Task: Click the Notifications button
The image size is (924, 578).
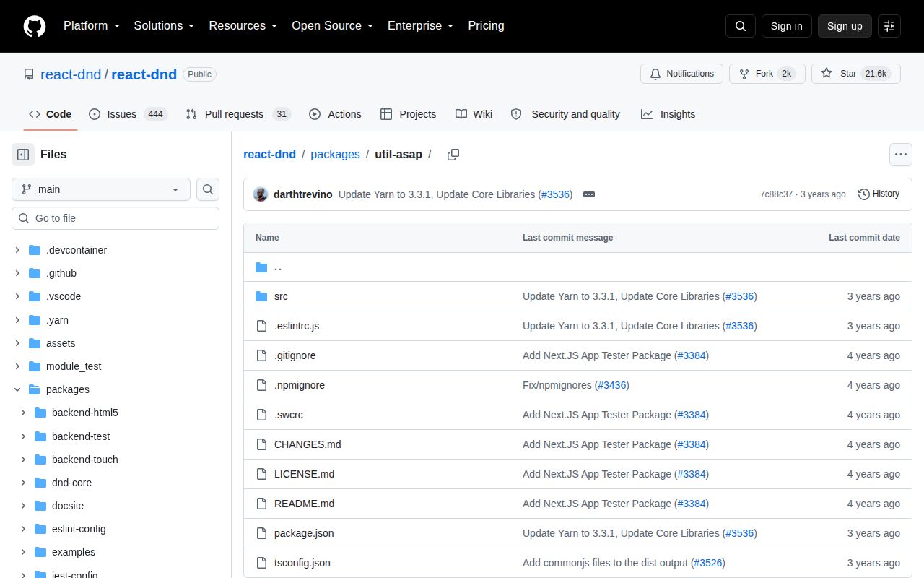Action: [681, 74]
